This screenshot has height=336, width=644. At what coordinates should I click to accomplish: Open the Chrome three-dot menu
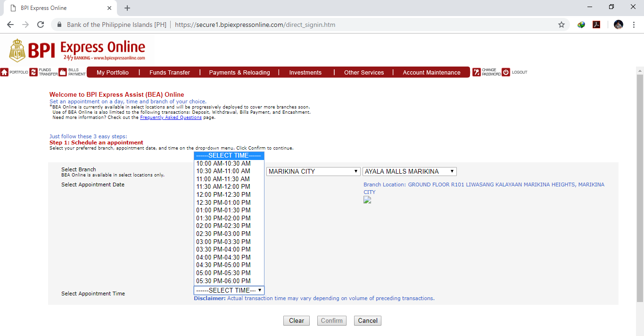634,25
